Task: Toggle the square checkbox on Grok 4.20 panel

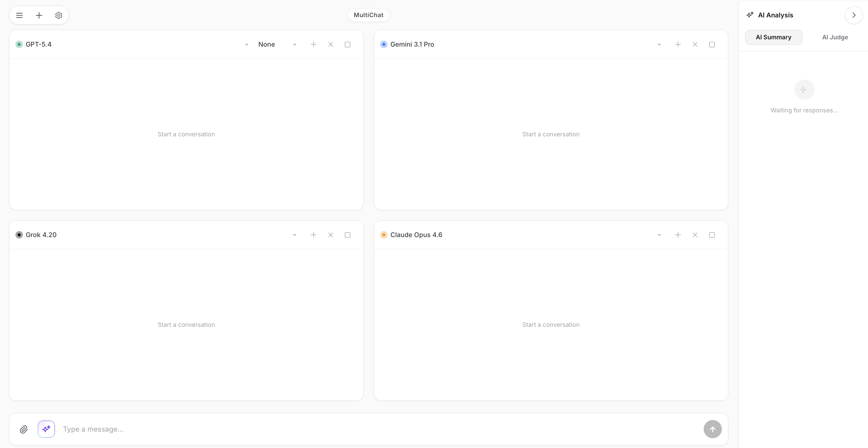Action: tap(347, 235)
